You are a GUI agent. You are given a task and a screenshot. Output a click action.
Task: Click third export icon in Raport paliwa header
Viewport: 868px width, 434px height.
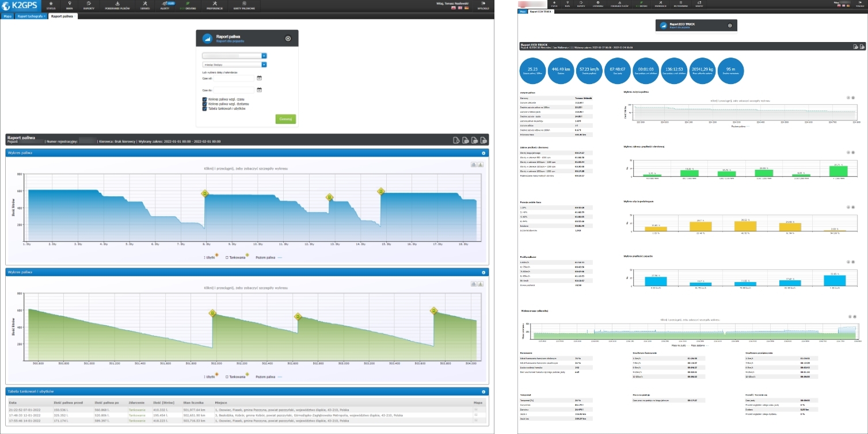coord(474,140)
